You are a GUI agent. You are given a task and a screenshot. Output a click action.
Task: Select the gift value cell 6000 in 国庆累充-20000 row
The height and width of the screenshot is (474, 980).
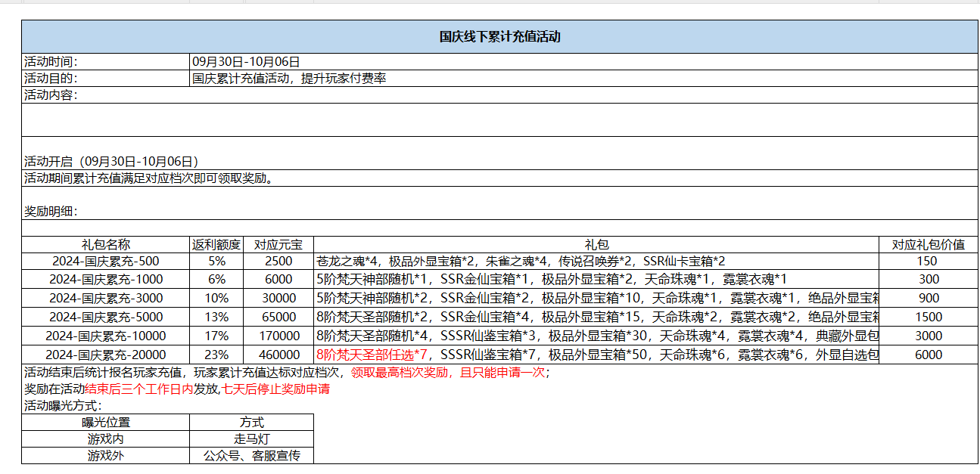[x=929, y=355]
